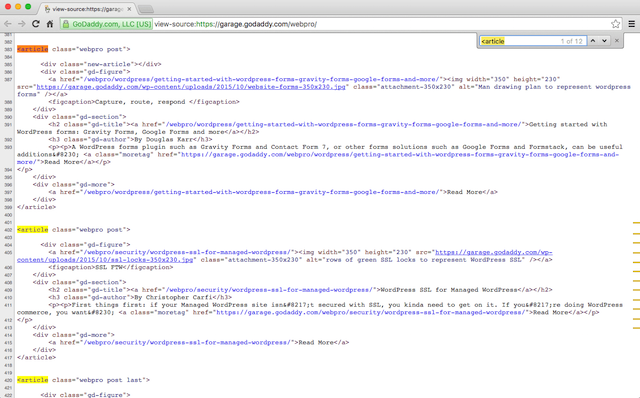Image resolution: width=640 pixels, height=398 pixels.
Task: Open the Chrome hamburger menu
Action: click(631, 24)
